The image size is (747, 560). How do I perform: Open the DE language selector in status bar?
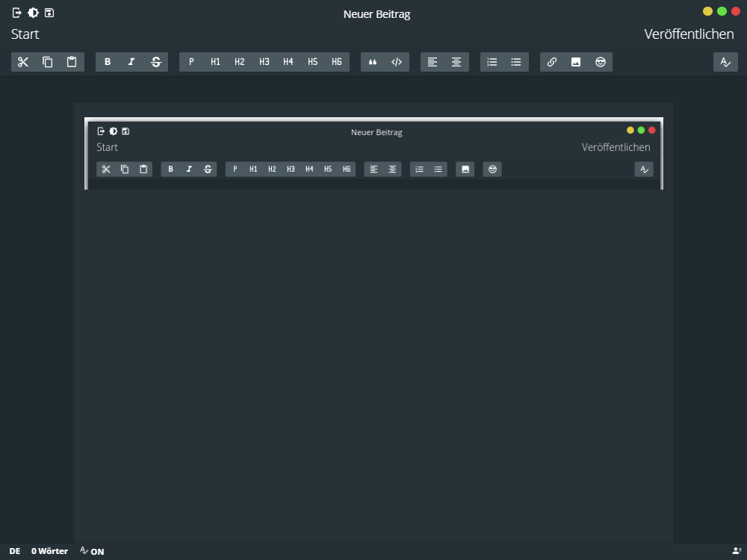pos(15,551)
